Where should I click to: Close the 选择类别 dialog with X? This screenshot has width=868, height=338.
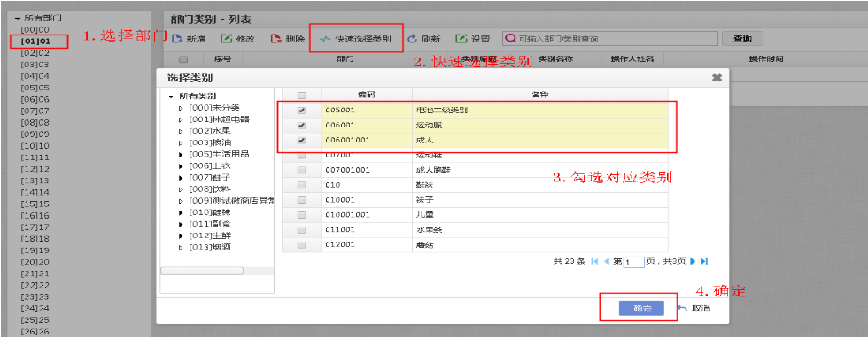[x=717, y=78]
